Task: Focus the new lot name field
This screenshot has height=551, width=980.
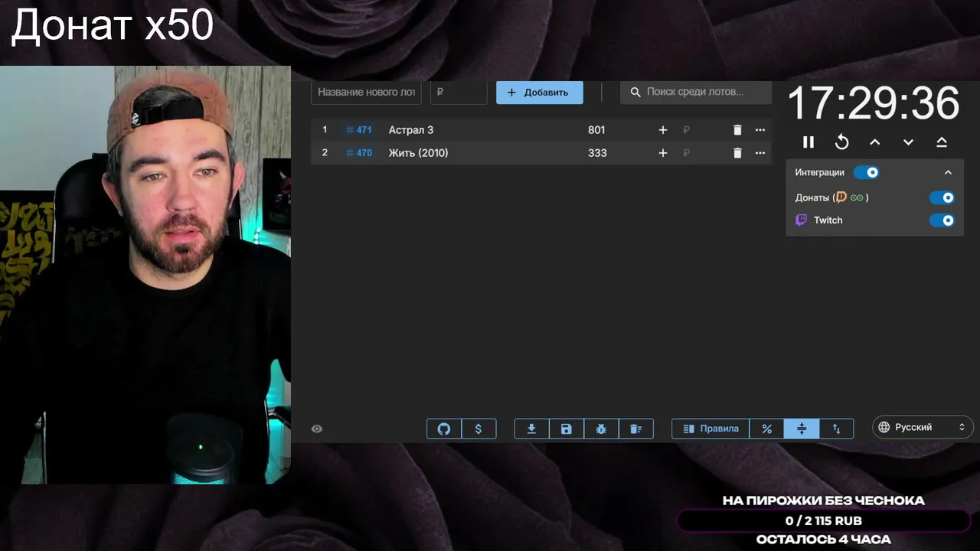Action: click(366, 92)
